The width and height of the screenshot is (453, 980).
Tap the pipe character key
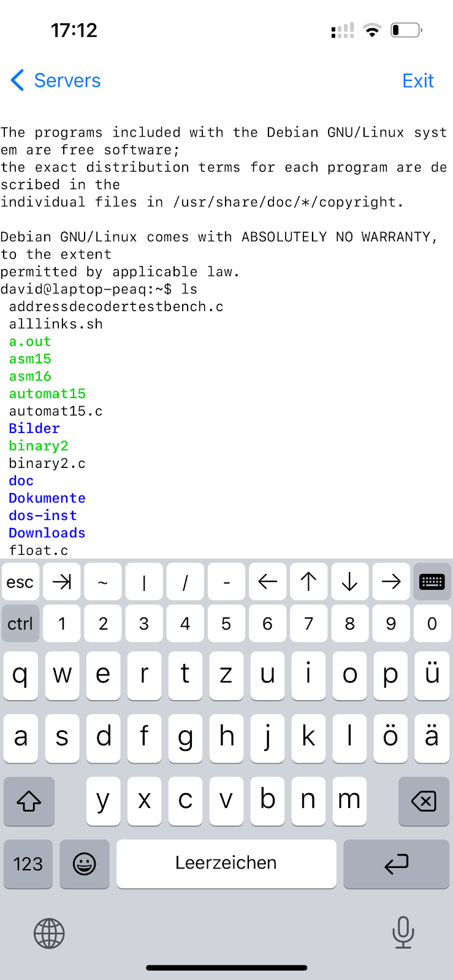coord(144,582)
